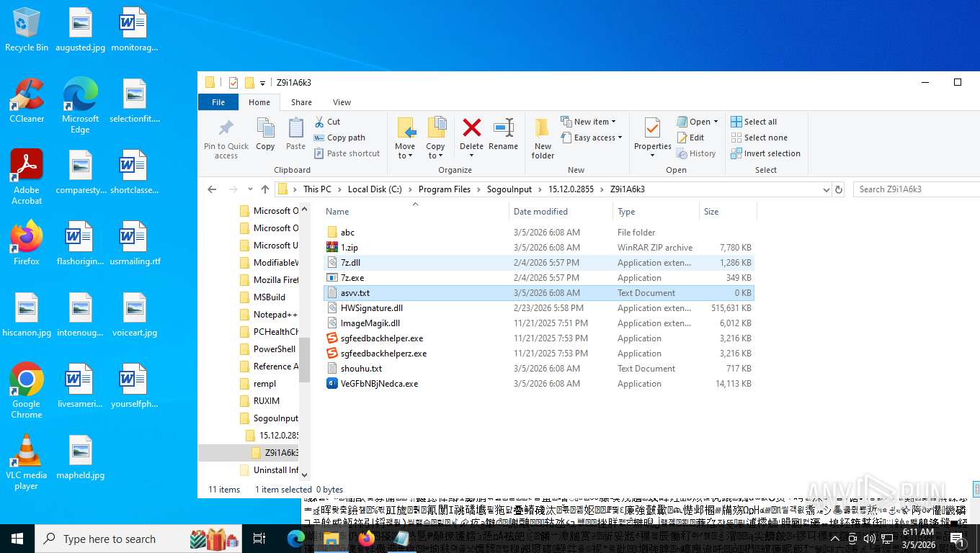Open the Easy access dropdown

591,138
